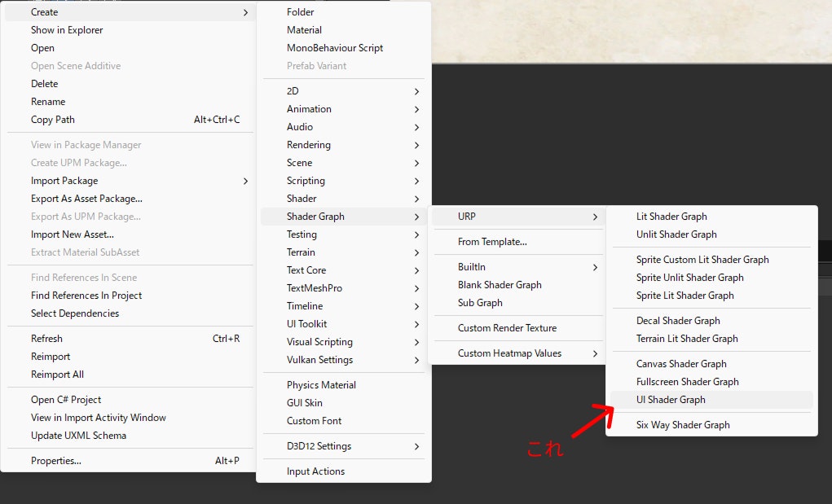Expand Custom Heatmap Values submenu
Screen dimensions: 832x504
pyautogui.click(x=518, y=353)
